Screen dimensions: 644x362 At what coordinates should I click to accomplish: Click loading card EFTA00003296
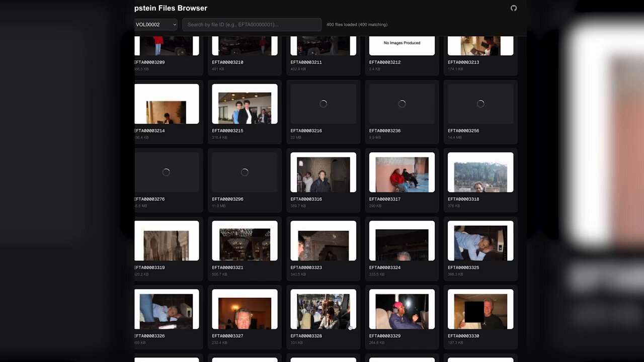tap(245, 172)
